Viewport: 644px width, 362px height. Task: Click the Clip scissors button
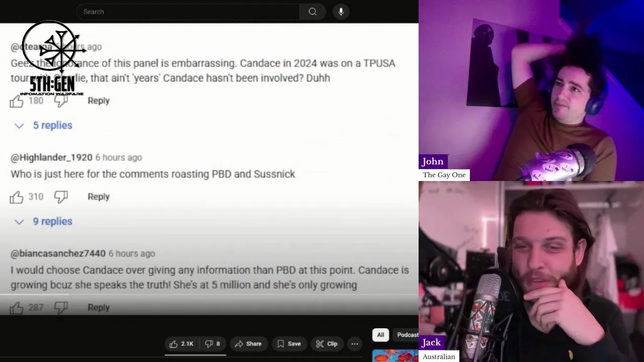click(x=327, y=344)
